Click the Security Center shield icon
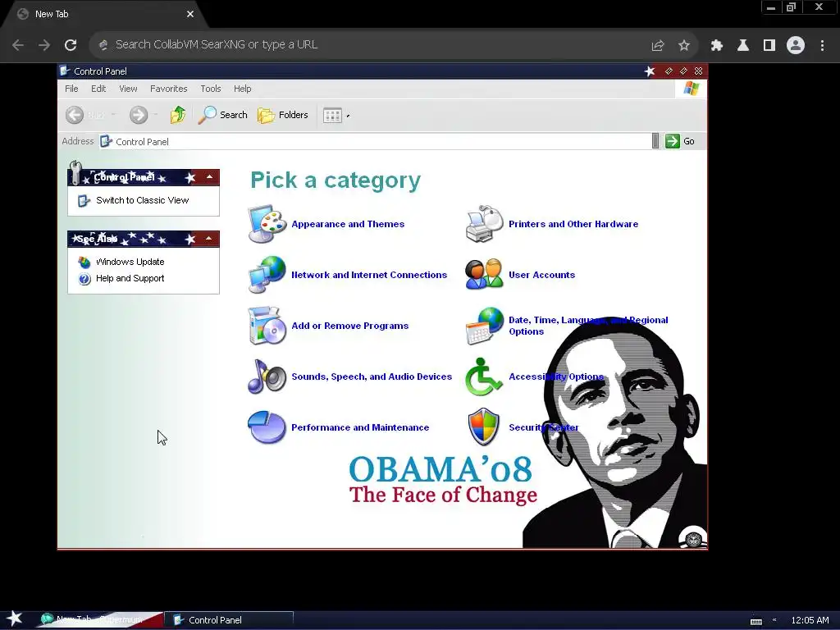Screen dimensions: 840x630 pyautogui.click(x=484, y=427)
